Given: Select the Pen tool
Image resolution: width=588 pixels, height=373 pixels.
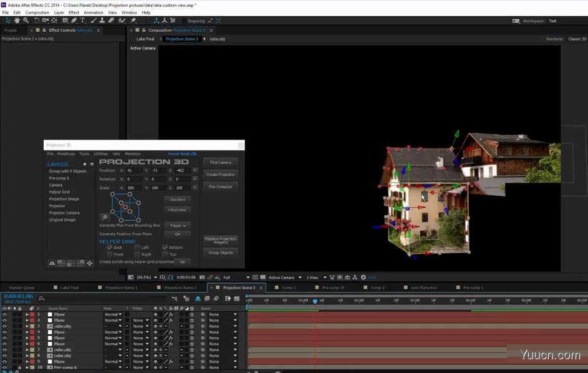Looking at the screenshot, I should coord(74,21).
